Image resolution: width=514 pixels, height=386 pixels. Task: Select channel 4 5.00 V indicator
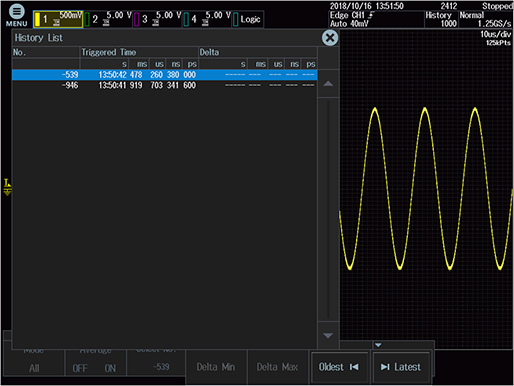(x=207, y=19)
